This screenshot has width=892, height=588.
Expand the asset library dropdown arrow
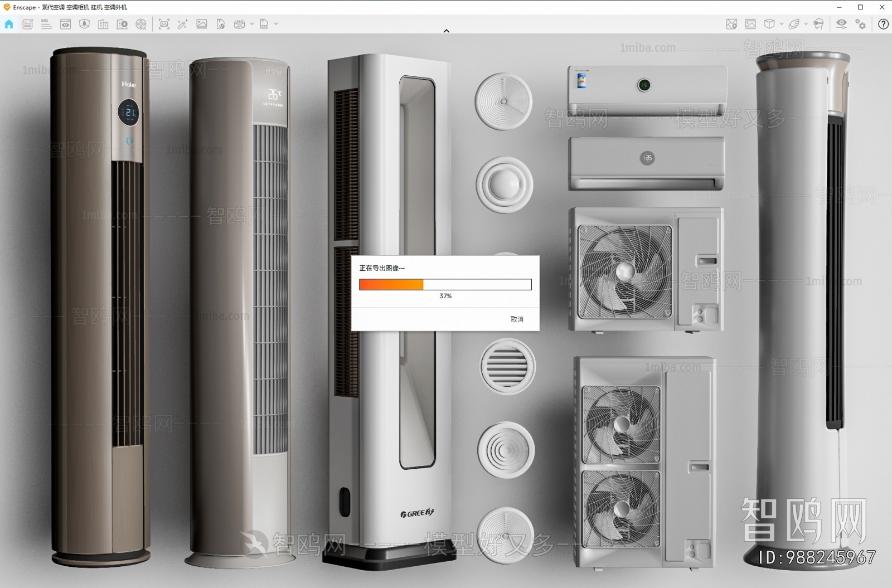[781, 24]
